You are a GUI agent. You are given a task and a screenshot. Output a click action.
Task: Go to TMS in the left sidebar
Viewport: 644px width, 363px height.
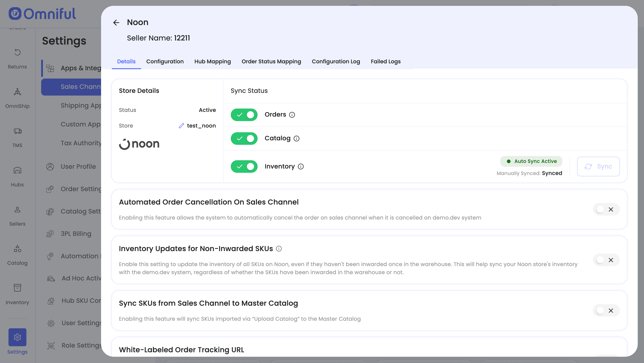tap(17, 137)
